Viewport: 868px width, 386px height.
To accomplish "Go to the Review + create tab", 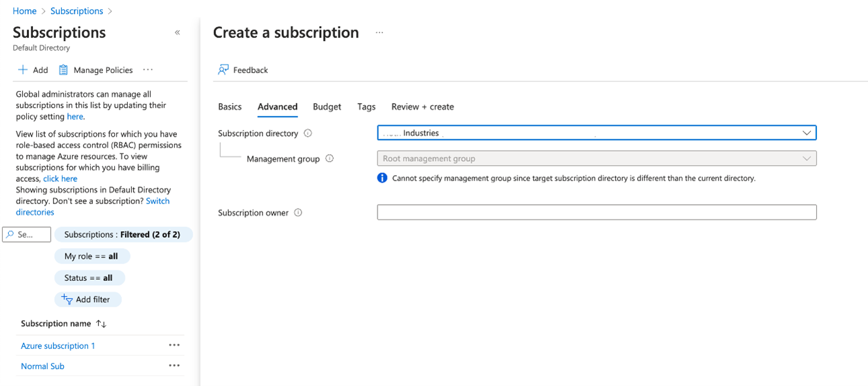I will pos(423,107).
